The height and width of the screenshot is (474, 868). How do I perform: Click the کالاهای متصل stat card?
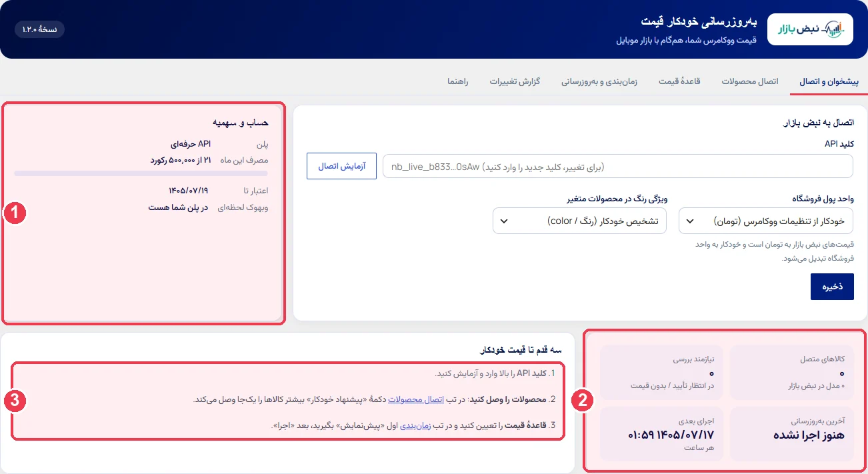pos(792,372)
